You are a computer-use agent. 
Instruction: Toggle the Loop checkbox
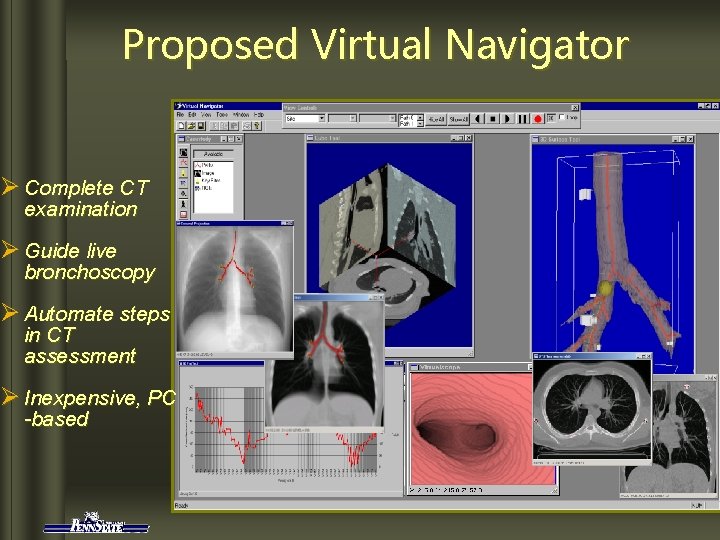(562, 118)
